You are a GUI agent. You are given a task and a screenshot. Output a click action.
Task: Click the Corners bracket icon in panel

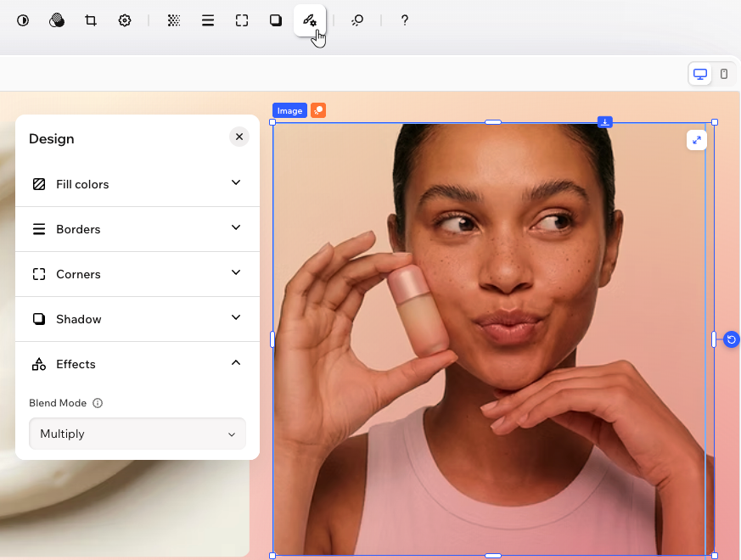(x=39, y=274)
